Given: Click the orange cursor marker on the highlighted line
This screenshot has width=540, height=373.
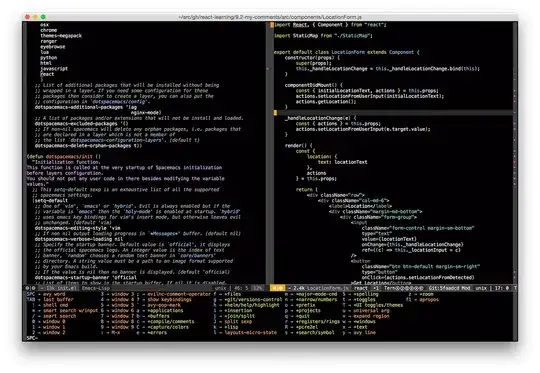Looking at the screenshot, I should pyautogui.click(x=275, y=113).
